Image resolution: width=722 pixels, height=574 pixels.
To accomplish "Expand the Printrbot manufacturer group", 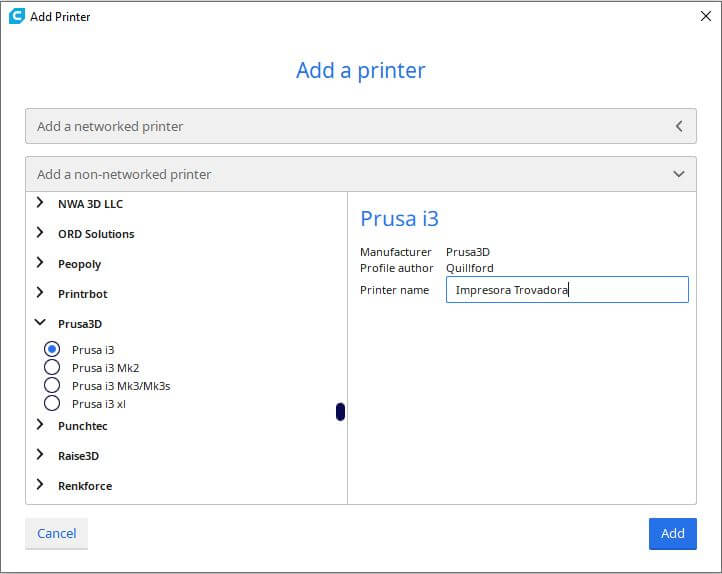I will coord(40,293).
